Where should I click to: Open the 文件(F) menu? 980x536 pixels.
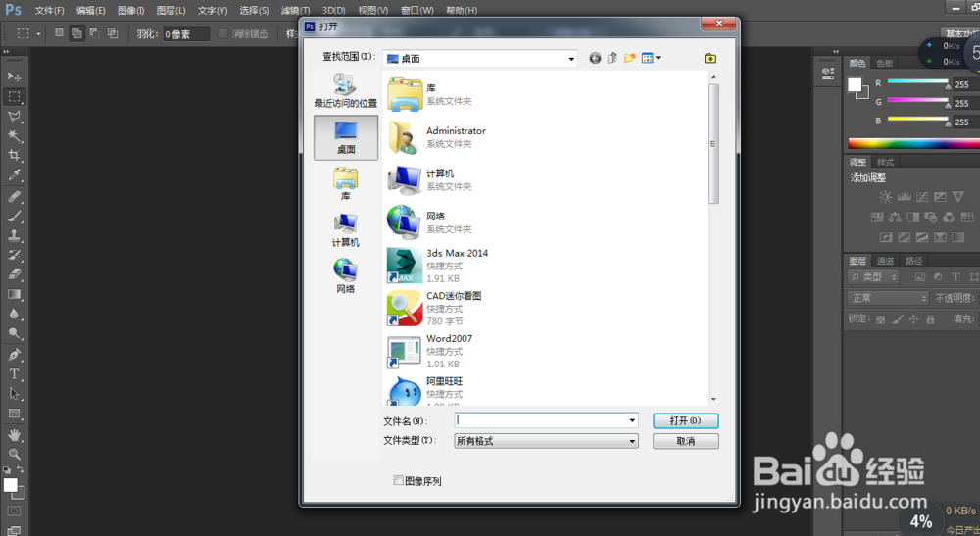[x=49, y=10]
